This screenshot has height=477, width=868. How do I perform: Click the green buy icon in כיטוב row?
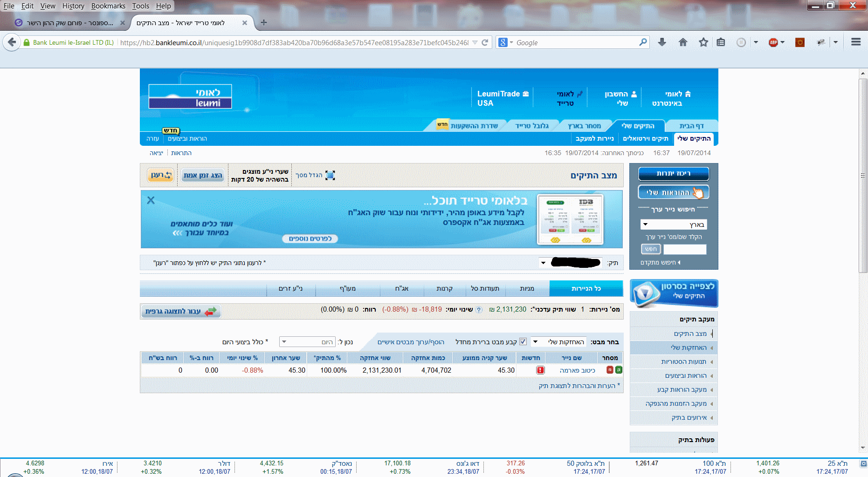(619, 370)
